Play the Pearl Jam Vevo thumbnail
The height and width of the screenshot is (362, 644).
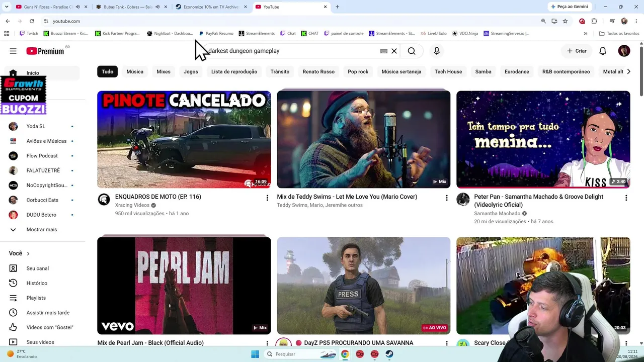tap(184, 286)
